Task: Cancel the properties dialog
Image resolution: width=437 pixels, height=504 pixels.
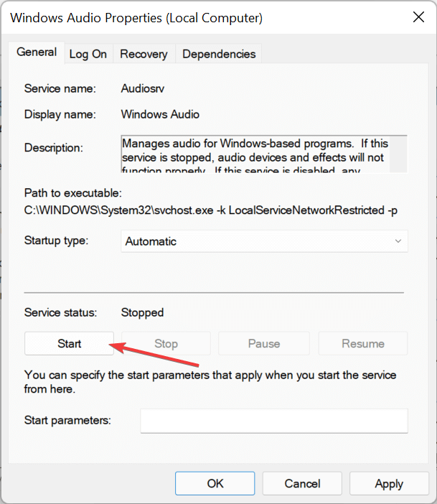Action: coord(301,484)
